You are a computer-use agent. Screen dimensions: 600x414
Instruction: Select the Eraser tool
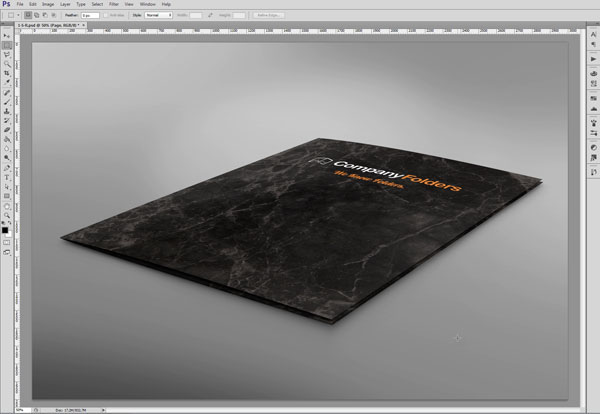(7, 130)
